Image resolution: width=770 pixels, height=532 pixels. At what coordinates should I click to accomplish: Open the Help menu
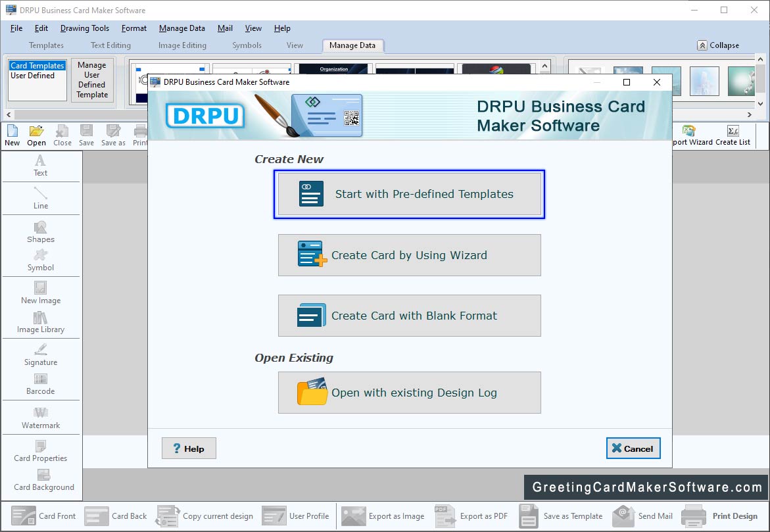tap(282, 28)
